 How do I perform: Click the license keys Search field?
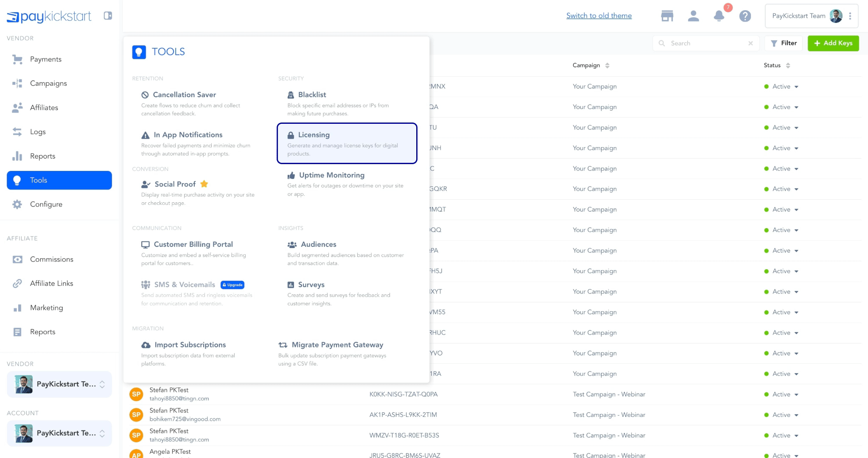706,43
